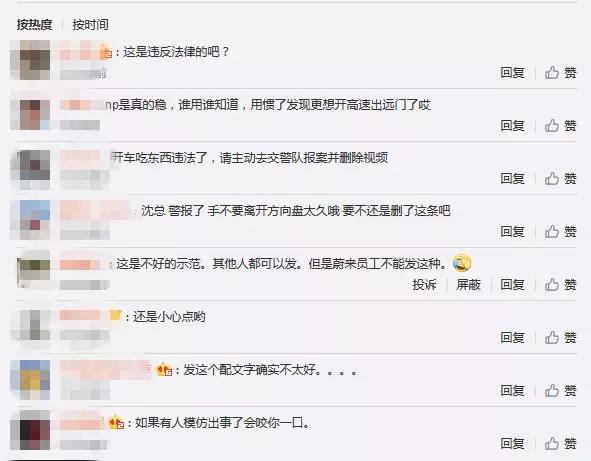Viewport: 591px width, 461px height.
Task: Reply to the comment '还是小心点哟'
Action: (513, 337)
